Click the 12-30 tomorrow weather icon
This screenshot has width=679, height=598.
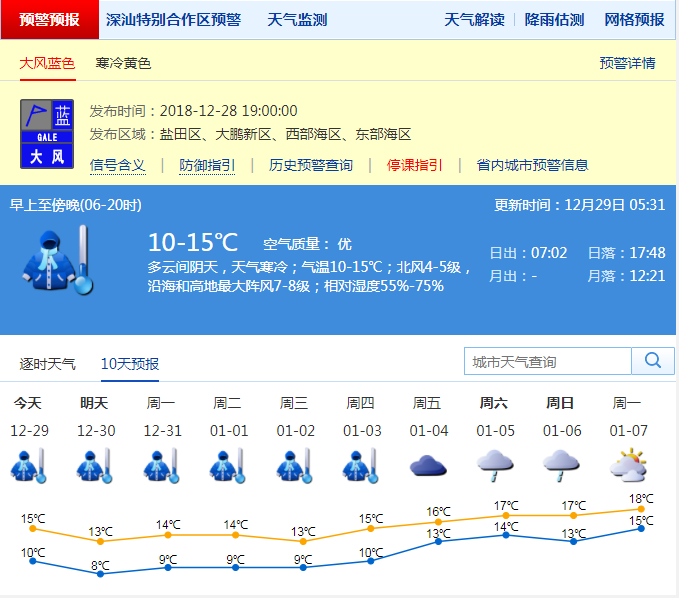click(94, 465)
